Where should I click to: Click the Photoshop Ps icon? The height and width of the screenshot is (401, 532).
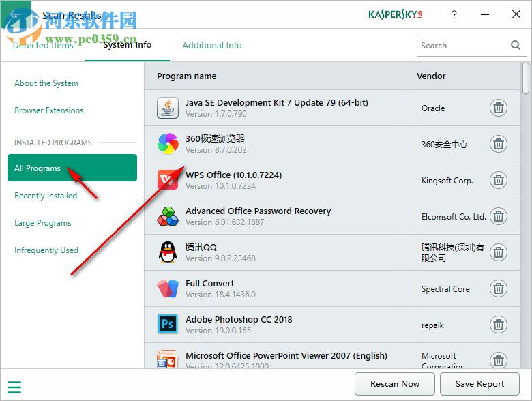[168, 325]
